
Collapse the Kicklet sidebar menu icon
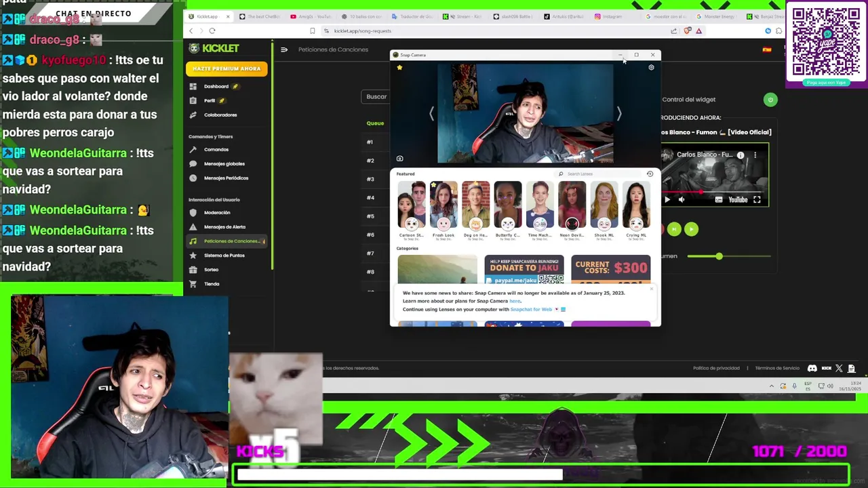(284, 49)
